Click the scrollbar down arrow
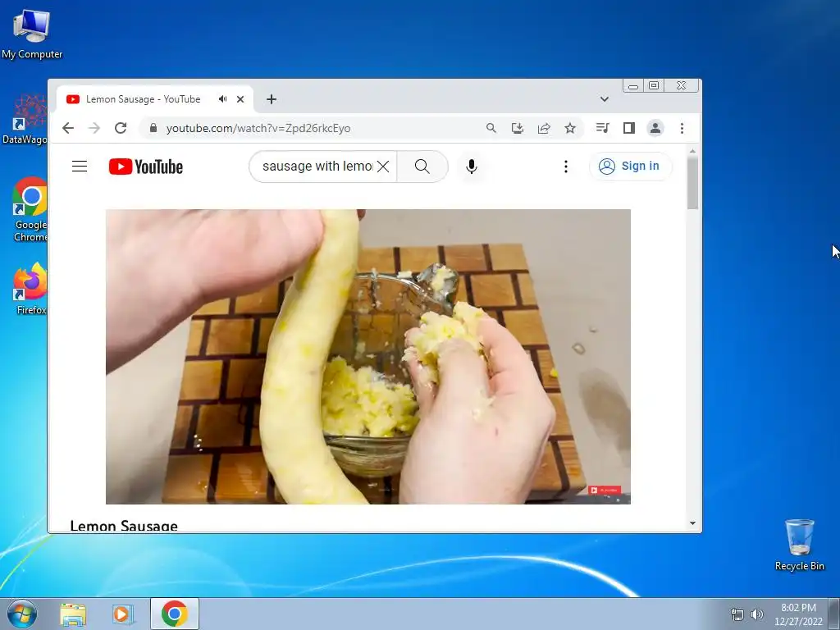 pos(692,523)
